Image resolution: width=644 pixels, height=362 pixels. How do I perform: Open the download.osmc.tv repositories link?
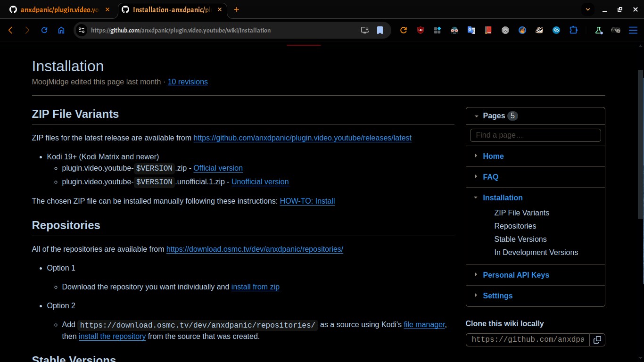(255, 249)
